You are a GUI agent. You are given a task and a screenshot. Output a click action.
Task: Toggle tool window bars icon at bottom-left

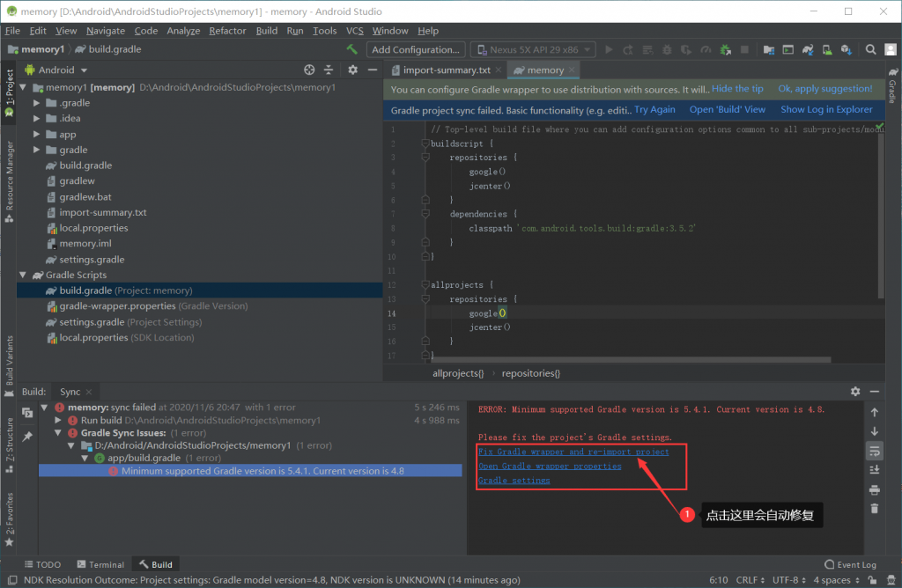click(x=12, y=580)
